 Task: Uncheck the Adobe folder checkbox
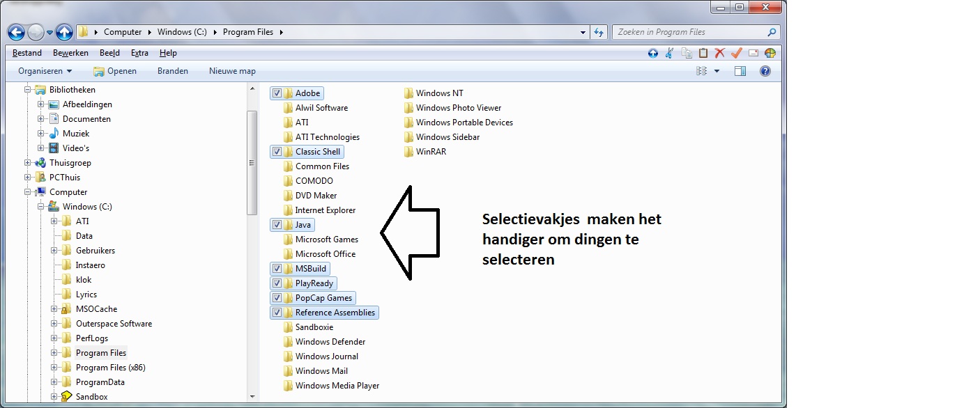277,93
